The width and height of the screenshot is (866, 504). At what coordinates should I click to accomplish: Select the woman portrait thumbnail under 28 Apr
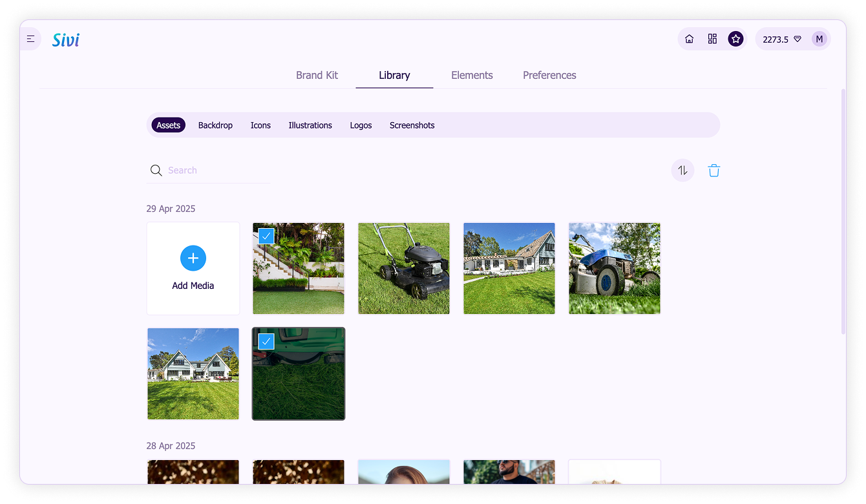point(404,472)
